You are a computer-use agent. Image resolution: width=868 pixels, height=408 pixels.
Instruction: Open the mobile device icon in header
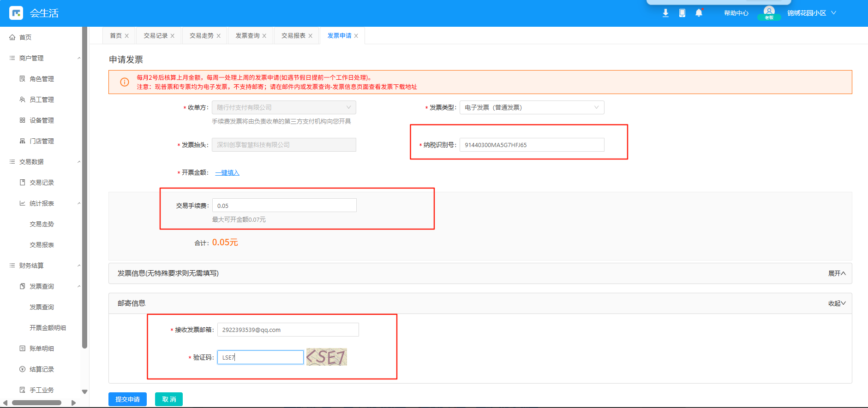point(682,13)
